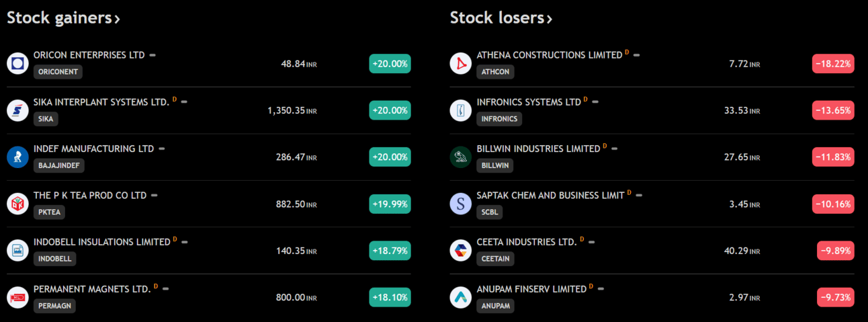Open the Stock losers full list
Image resolution: width=868 pixels, height=322 pixels.
point(501,18)
